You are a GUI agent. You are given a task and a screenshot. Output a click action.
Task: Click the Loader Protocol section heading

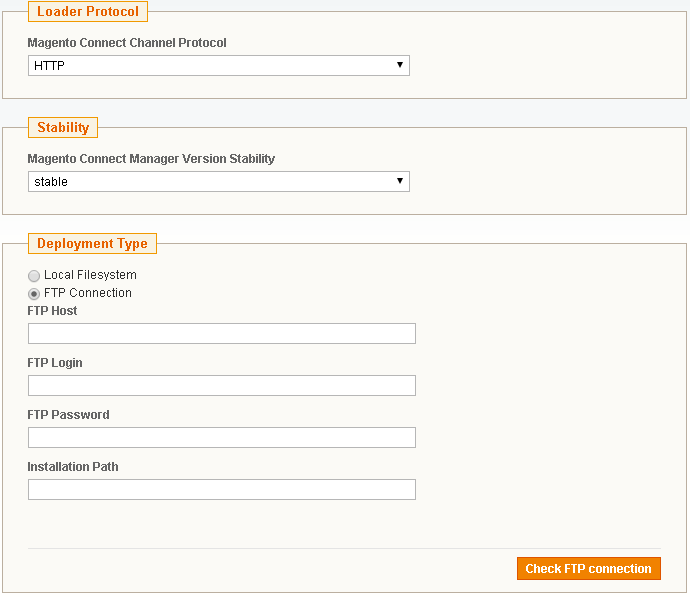point(88,12)
